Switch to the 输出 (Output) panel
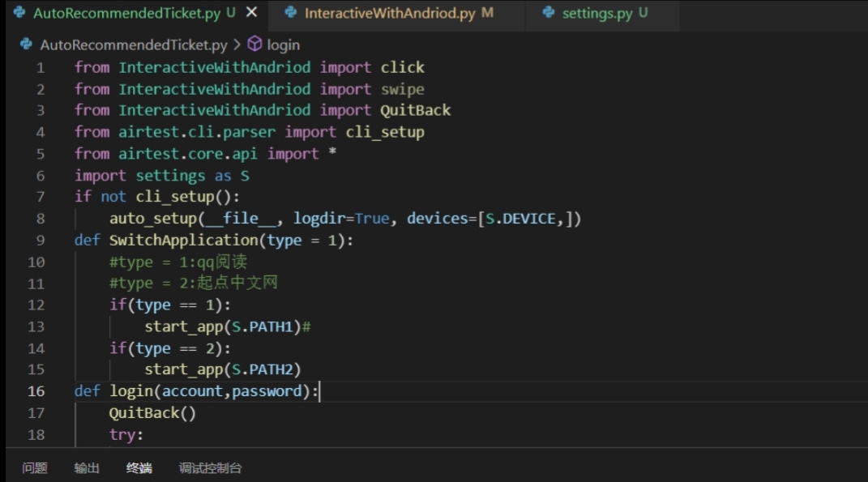 coord(87,468)
